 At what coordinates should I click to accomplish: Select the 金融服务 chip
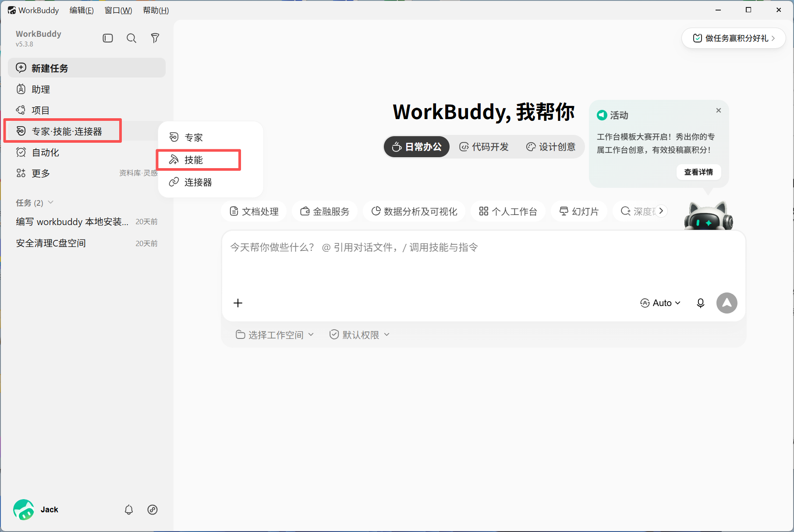325,211
